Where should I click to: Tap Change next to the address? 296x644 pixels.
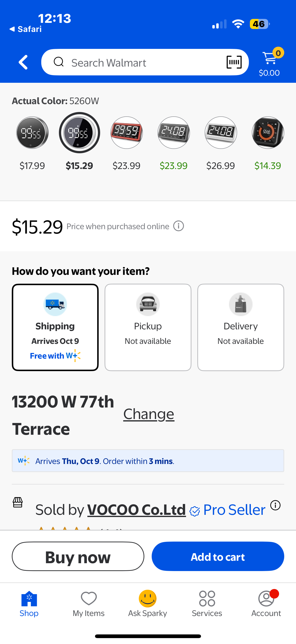pyautogui.click(x=149, y=414)
